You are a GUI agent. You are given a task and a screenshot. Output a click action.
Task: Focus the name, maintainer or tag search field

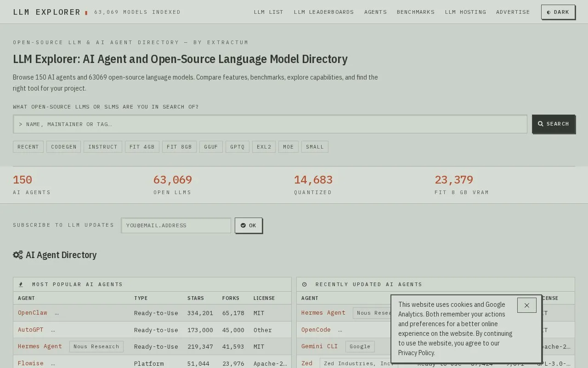(270, 124)
